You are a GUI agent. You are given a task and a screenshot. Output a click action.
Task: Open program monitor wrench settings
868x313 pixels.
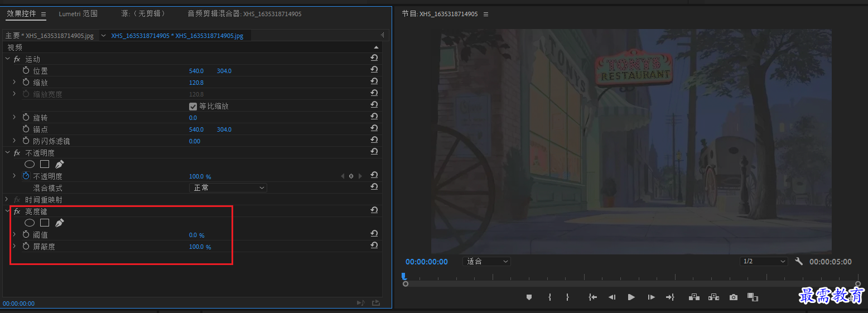pos(798,261)
